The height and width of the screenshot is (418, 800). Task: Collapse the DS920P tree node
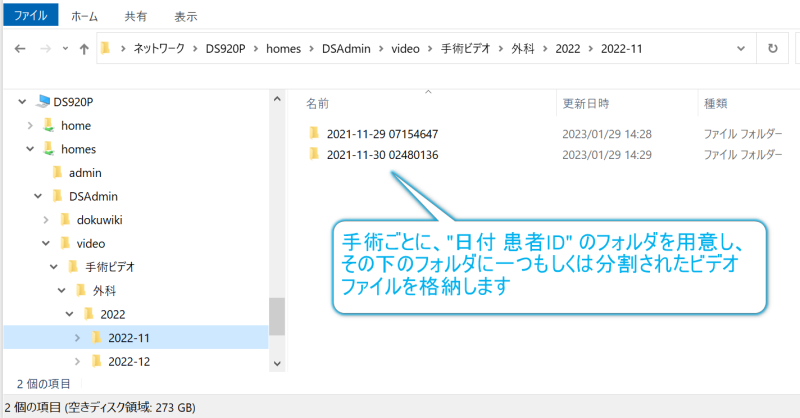click(x=22, y=102)
